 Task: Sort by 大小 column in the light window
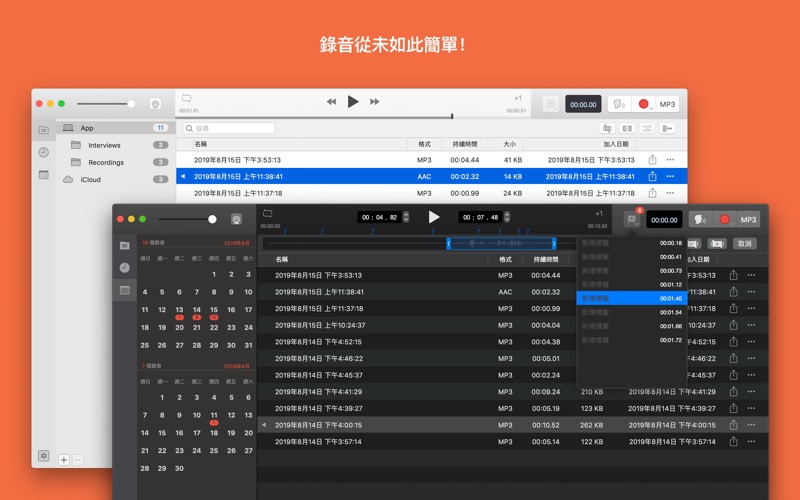[x=510, y=144]
